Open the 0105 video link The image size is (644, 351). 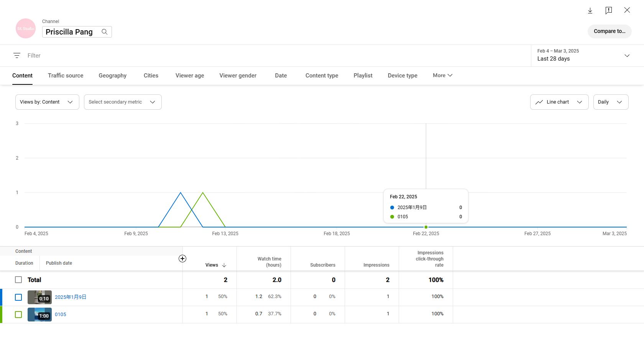pos(61,315)
